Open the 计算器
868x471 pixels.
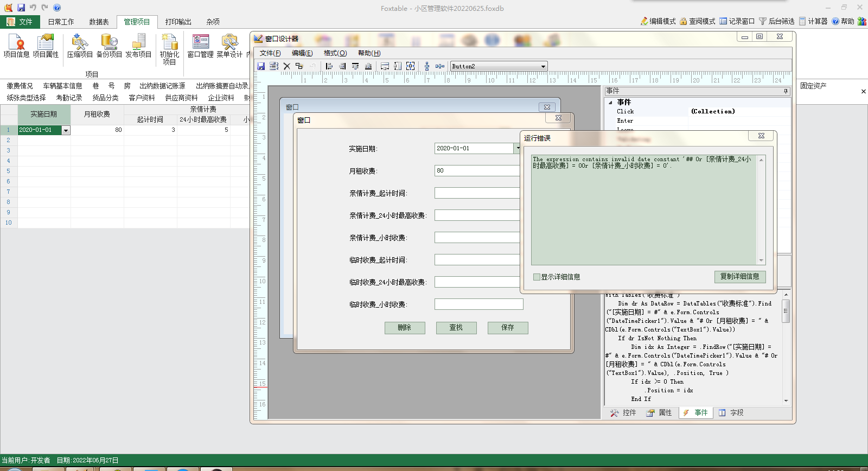813,21
